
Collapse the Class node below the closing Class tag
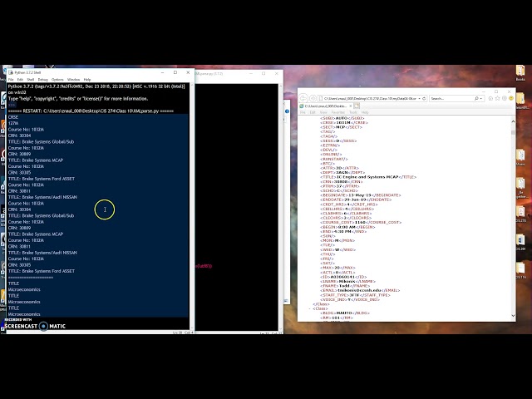pos(310,308)
